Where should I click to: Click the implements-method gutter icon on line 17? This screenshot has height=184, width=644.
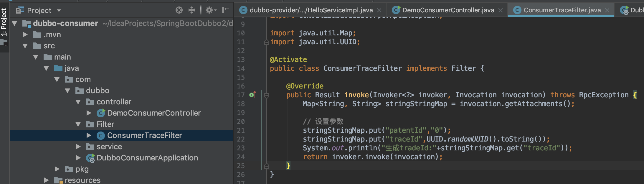click(x=252, y=95)
